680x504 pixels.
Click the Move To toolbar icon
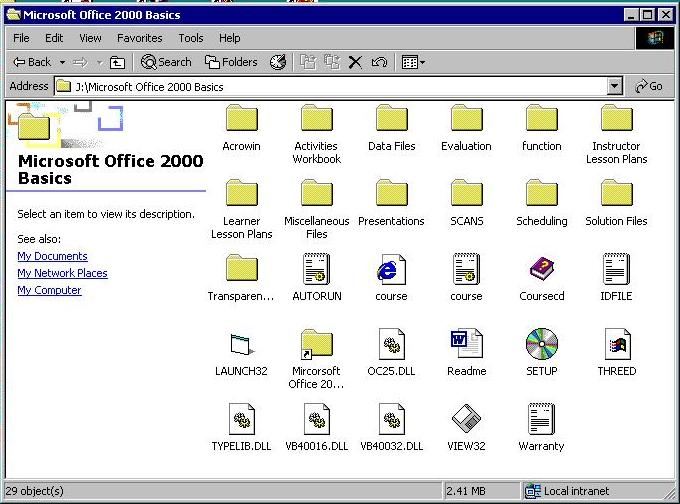tap(308, 62)
